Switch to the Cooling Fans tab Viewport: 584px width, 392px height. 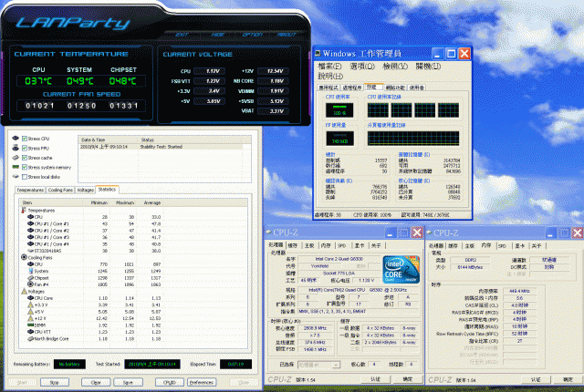(x=60, y=190)
